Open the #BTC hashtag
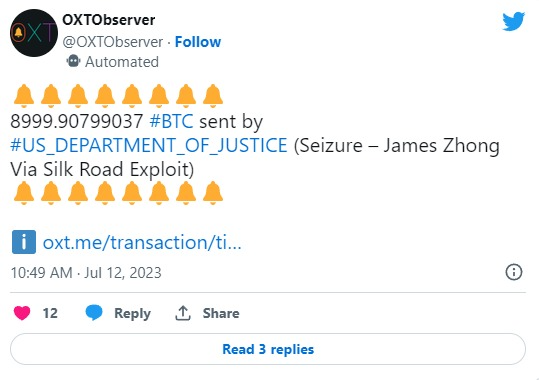 pyautogui.click(x=171, y=121)
